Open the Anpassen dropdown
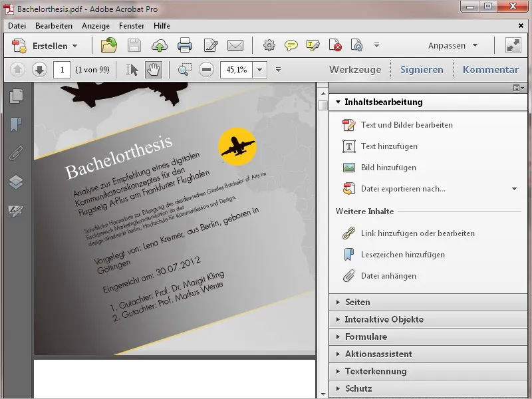 pyautogui.click(x=453, y=45)
